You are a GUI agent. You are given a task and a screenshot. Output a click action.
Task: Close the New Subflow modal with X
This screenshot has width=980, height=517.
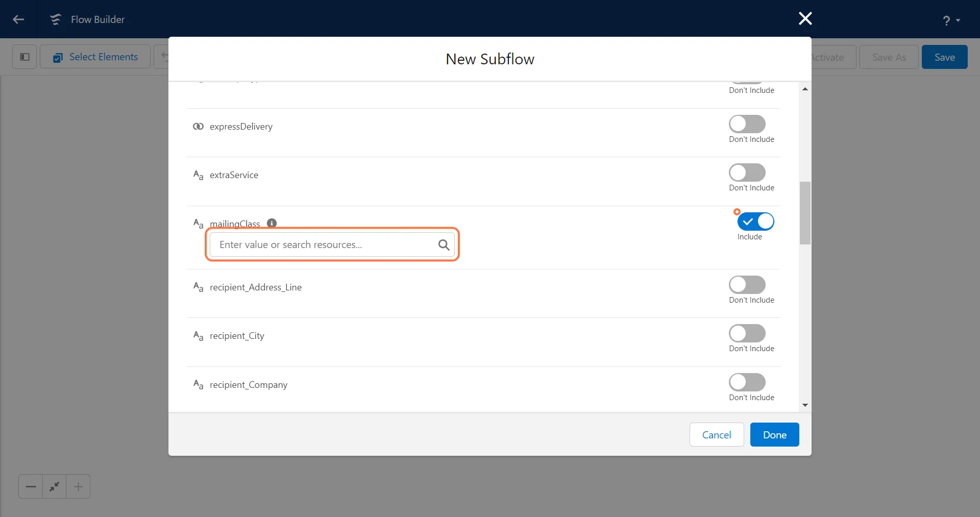tap(805, 19)
